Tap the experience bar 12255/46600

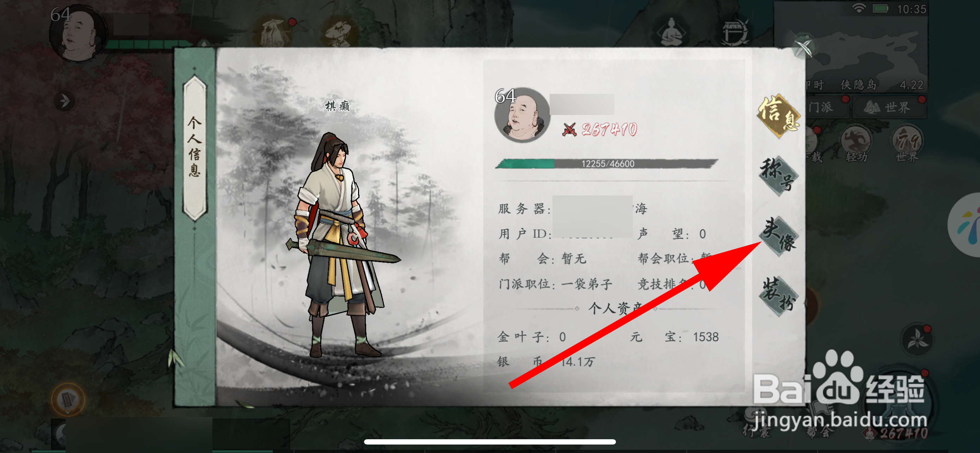tap(606, 164)
